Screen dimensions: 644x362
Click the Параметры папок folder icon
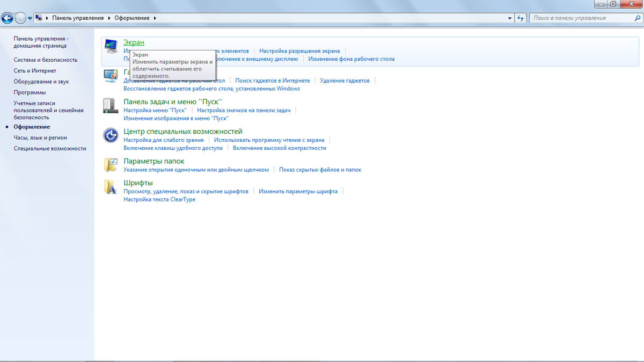[x=111, y=165]
